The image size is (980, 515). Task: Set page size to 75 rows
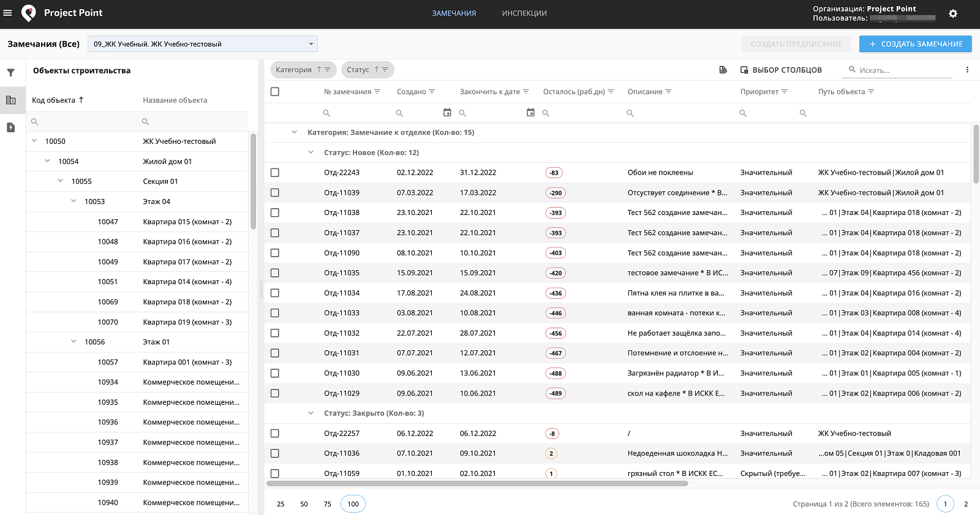[x=327, y=504]
